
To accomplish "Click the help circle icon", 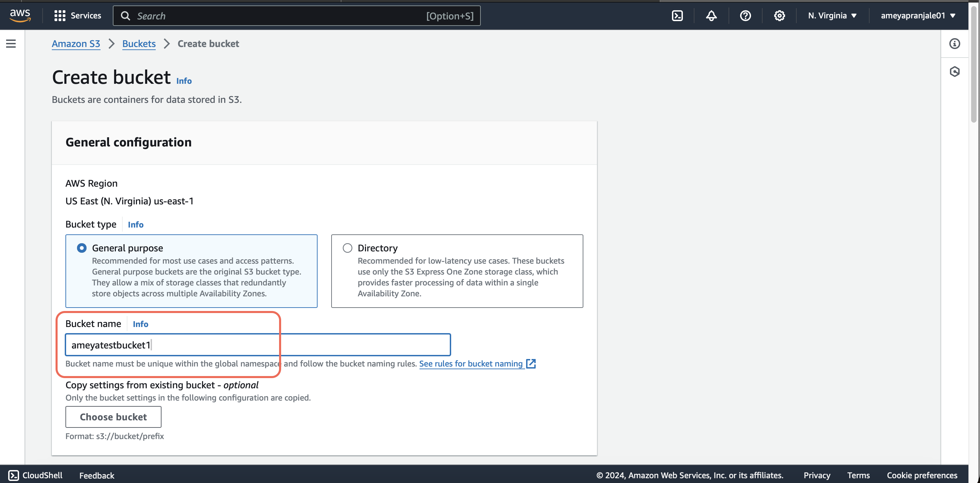I will pos(745,16).
